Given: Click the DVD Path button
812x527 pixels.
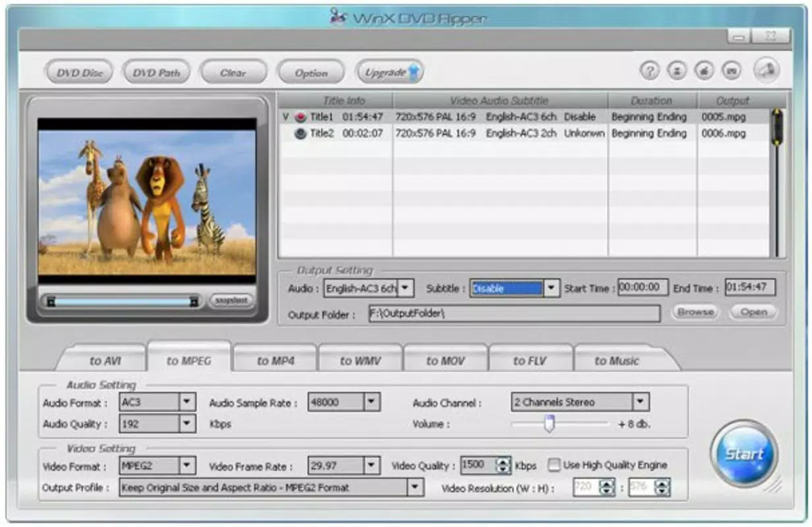Looking at the screenshot, I should (x=156, y=72).
